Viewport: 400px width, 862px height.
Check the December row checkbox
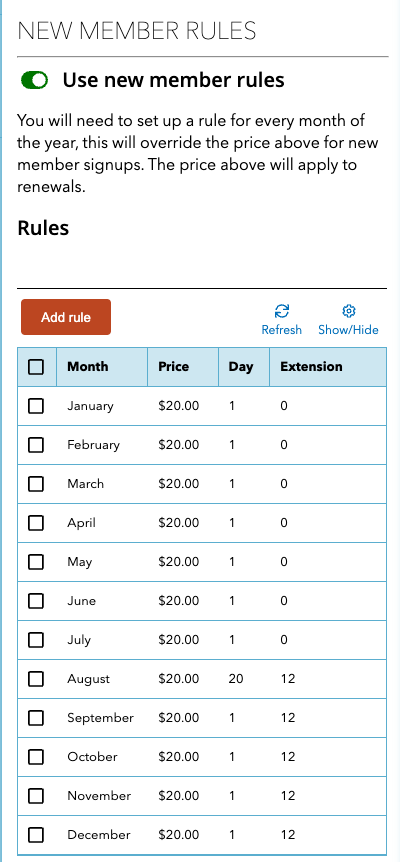coord(36,835)
